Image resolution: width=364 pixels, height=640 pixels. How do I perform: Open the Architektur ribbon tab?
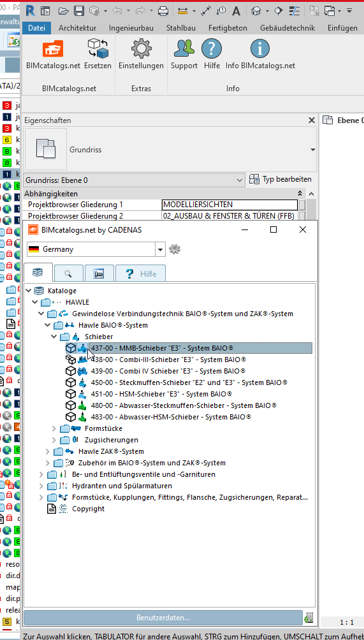coord(78,28)
